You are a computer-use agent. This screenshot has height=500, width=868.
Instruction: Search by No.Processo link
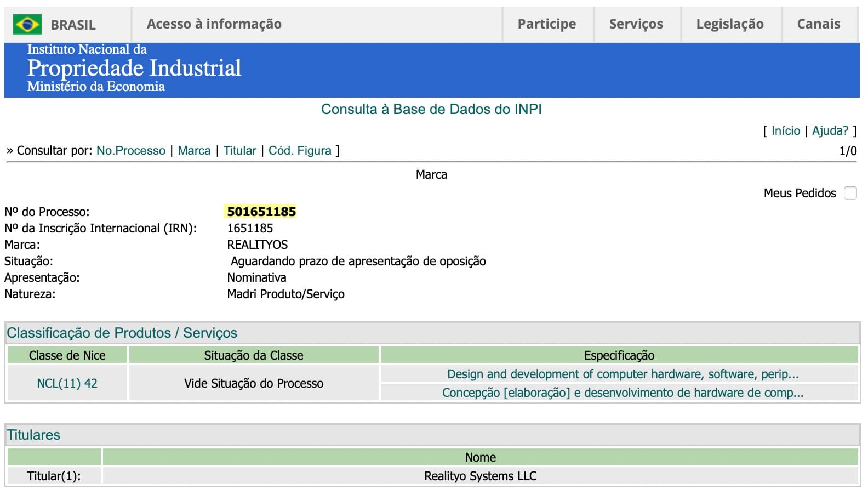[x=131, y=150]
